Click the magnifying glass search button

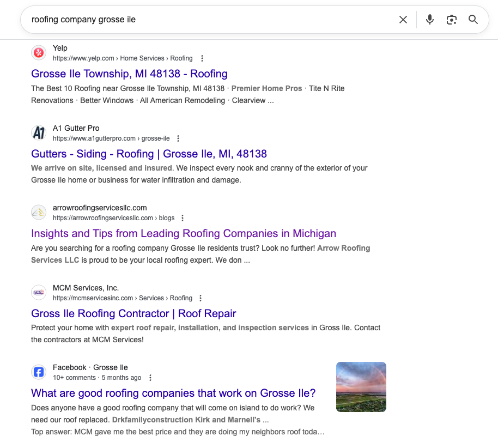[x=473, y=20]
